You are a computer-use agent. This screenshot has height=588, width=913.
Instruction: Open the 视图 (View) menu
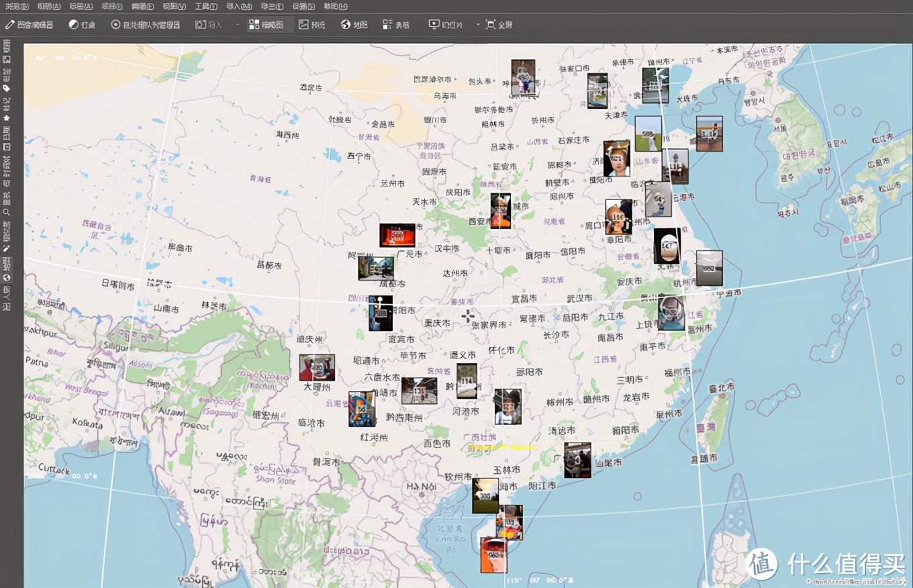pos(175,6)
